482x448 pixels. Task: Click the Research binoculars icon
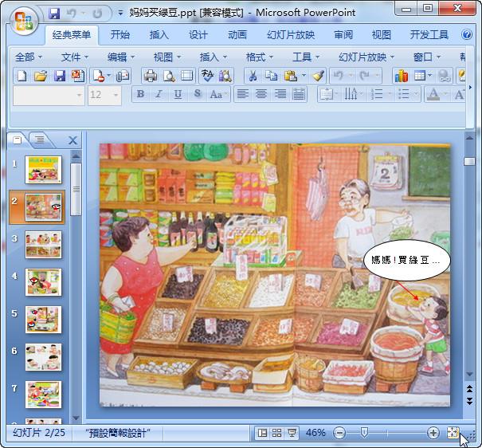[225, 76]
